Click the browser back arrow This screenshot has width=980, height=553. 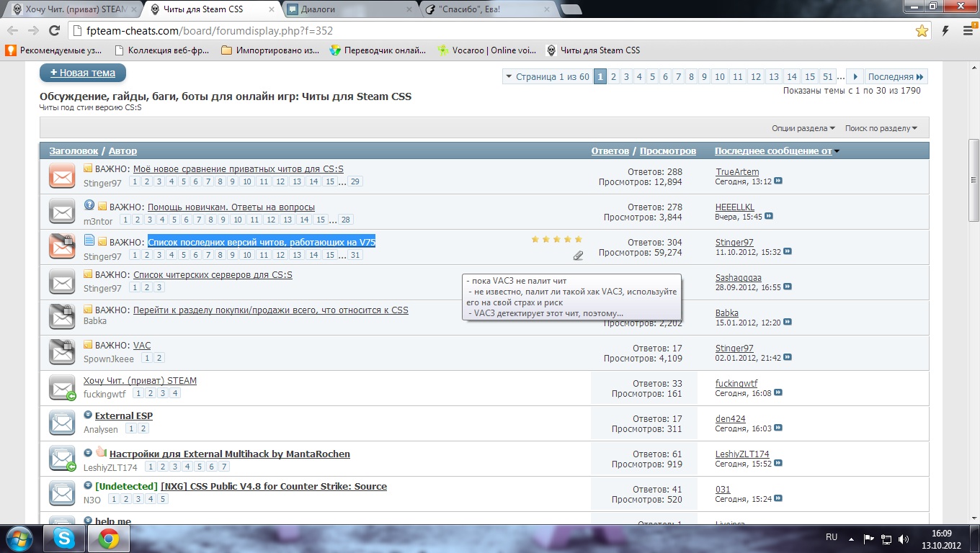[12, 30]
